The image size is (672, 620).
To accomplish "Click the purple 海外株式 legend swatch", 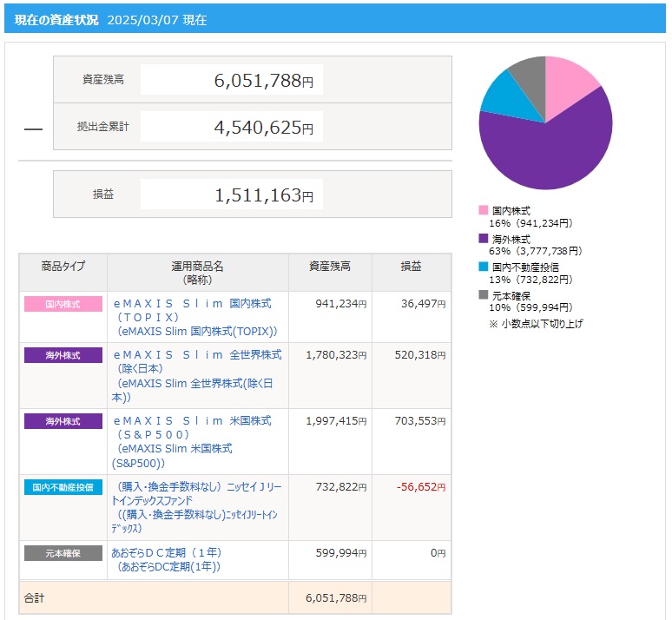I will (484, 239).
